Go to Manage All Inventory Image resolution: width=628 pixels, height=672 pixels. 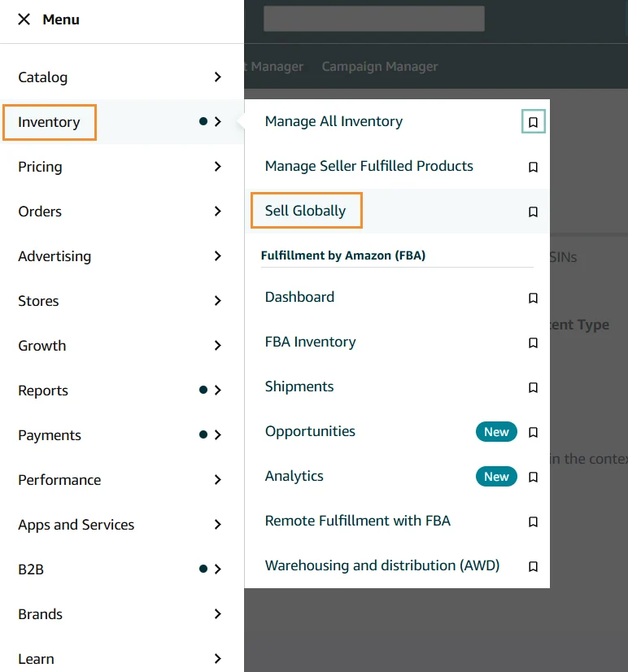(x=334, y=122)
